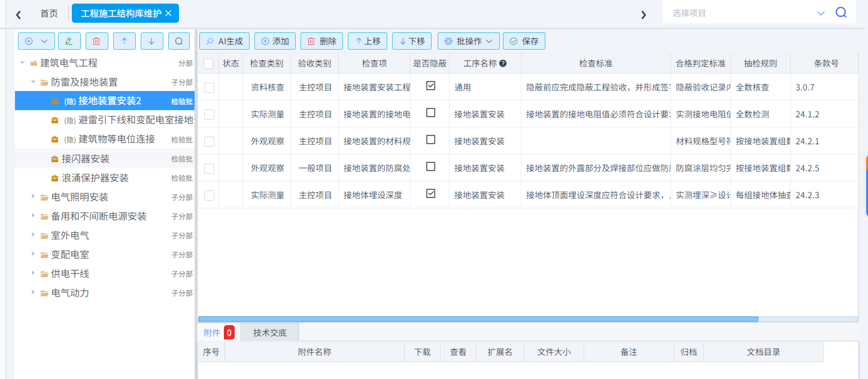Click the 添加 button
The height and width of the screenshot is (379, 868).
(275, 41)
